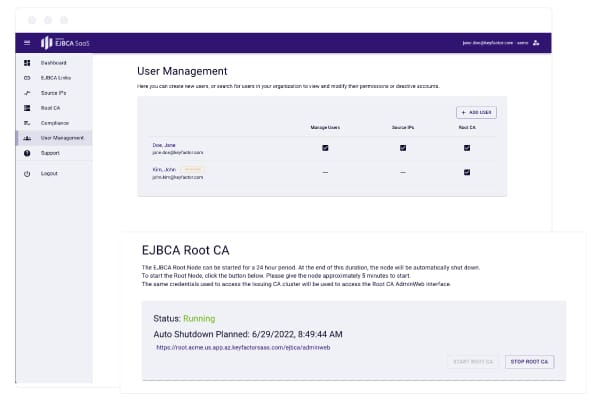Open the Doe, Jane user link
Viewport: 600px width, 400px height.
(164, 145)
